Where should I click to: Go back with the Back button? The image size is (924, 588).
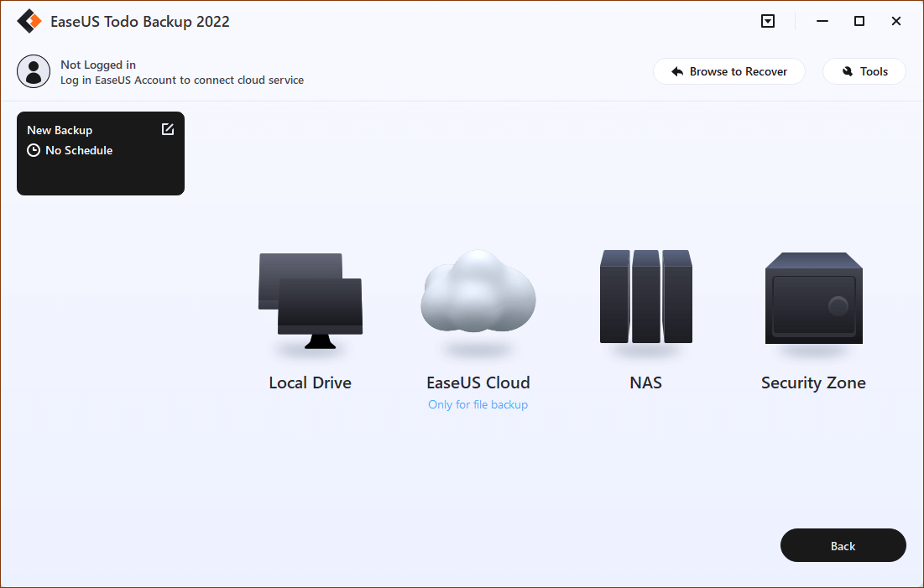[843, 546]
